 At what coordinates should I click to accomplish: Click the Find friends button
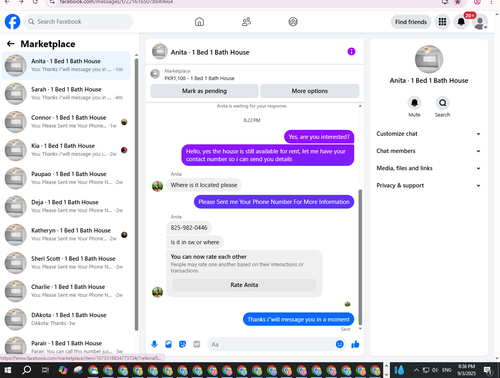pyautogui.click(x=411, y=22)
